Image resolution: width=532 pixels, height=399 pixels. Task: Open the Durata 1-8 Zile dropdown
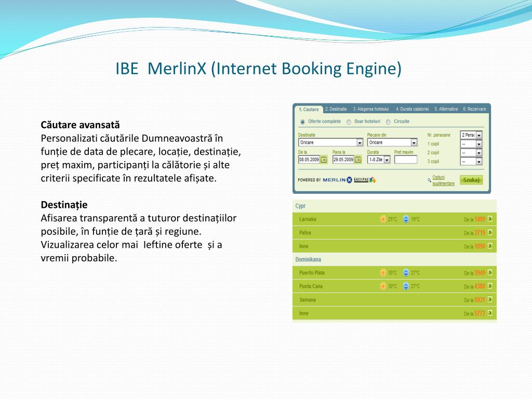(x=379, y=159)
